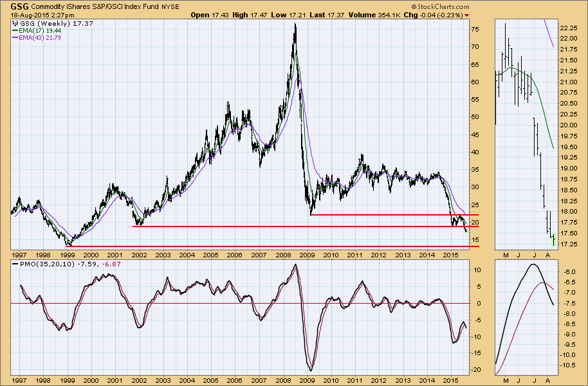
Task: Click the 22.25 label in the zoom panel
Action: tap(568, 28)
